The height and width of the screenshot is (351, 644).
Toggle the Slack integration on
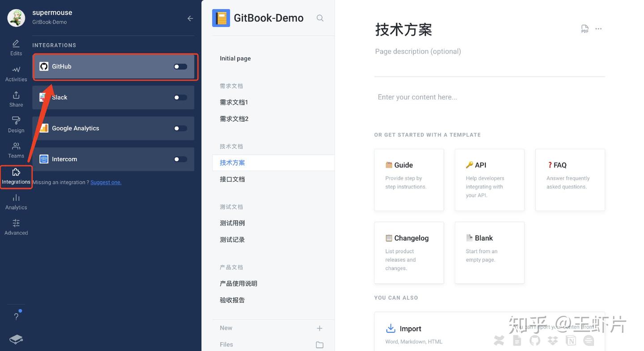point(180,97)
